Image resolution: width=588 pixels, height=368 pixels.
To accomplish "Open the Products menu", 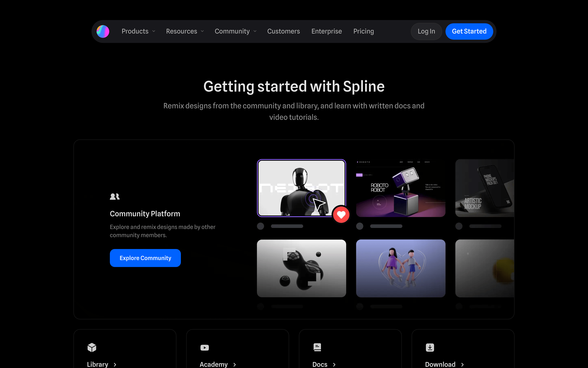I will pos(135,31).
